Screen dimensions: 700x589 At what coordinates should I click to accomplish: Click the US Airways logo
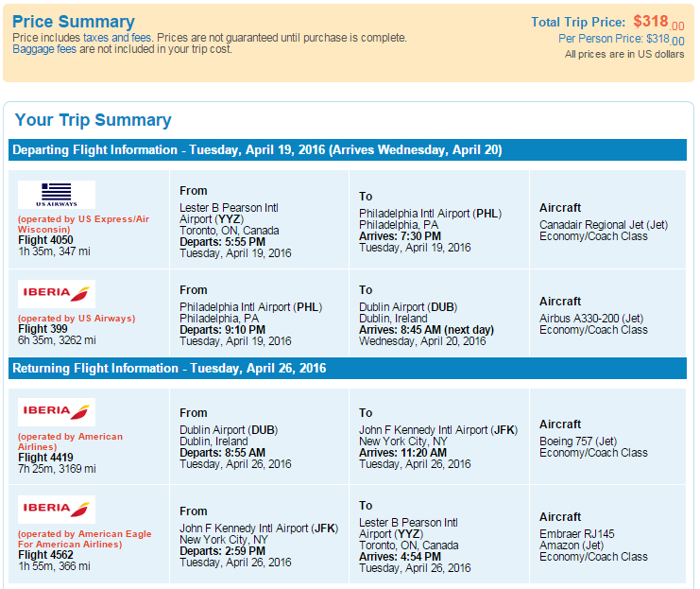[57, 195]
